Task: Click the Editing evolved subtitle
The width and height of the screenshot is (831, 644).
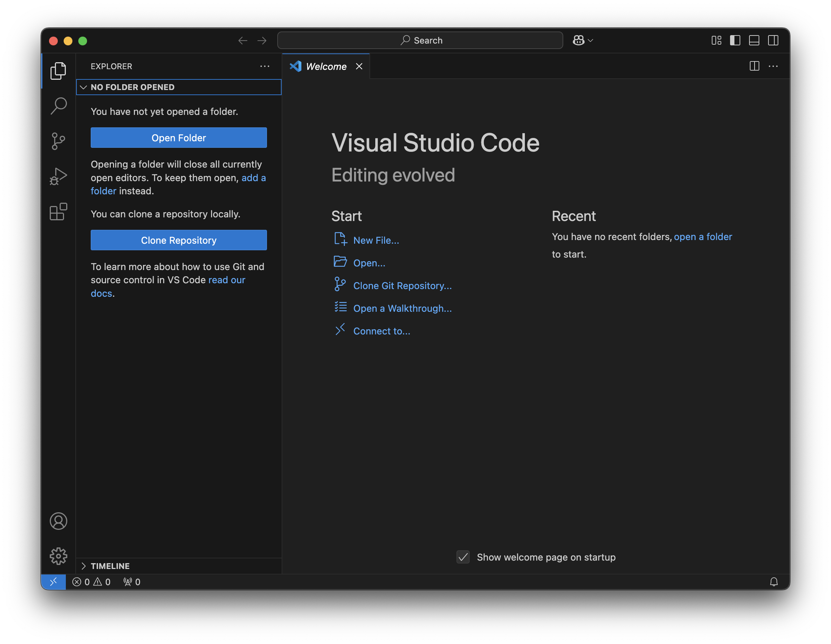Action: coord(393,175)
